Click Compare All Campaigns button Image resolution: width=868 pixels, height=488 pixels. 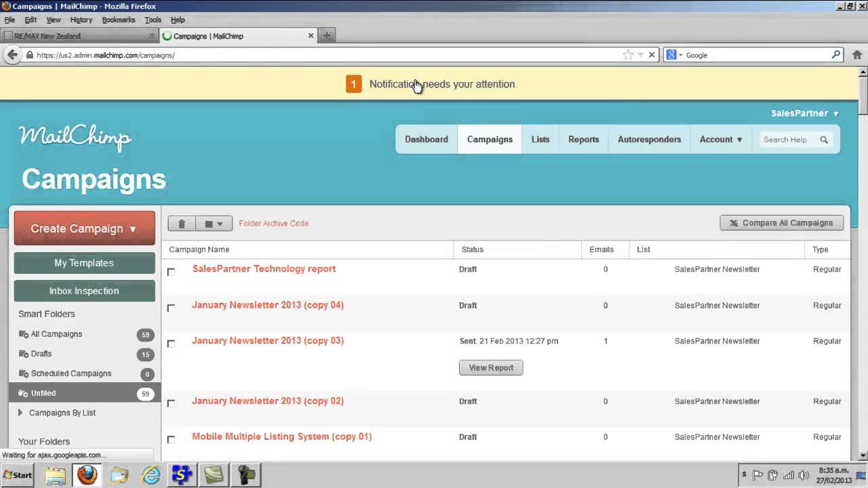click(782, 223)
